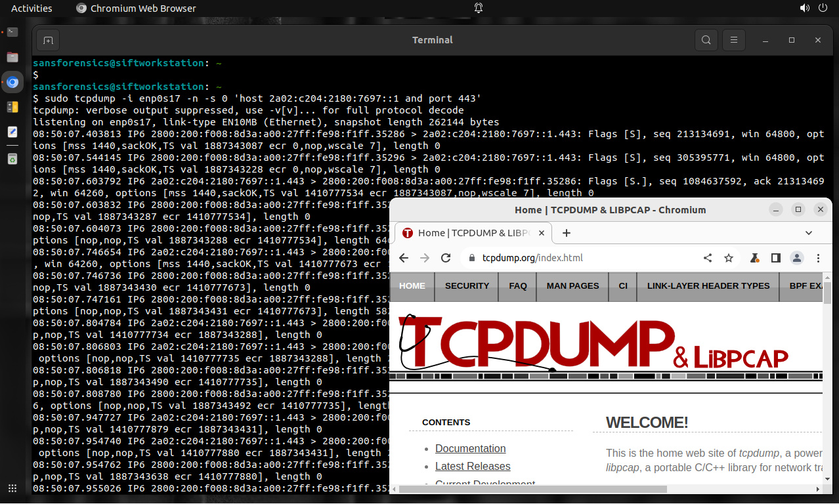The height and width of the screenshot is (504, 839).
Task: Open the notification bell in the top bar
Action: (479, 8)
